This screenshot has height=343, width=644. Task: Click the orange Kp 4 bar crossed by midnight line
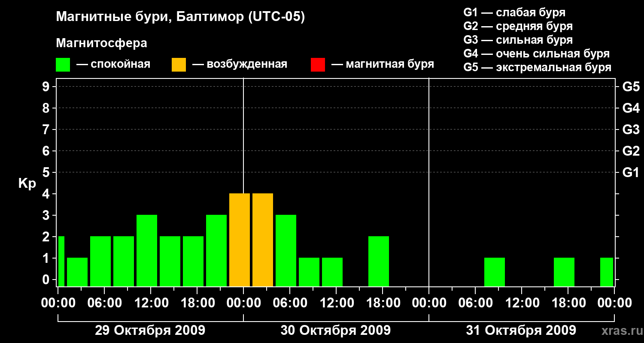click(240, 240)
